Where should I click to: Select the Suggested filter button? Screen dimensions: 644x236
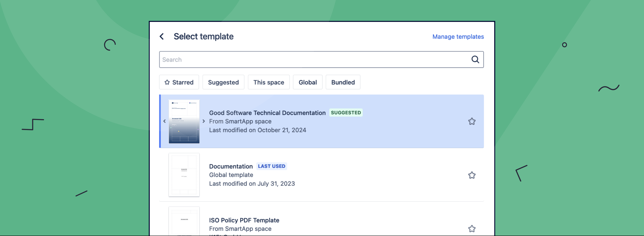coord(223,82)
